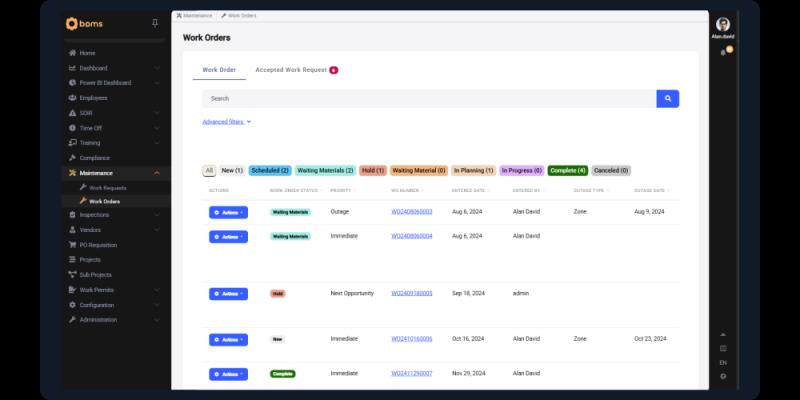Screen dimensions: 800x400
Task: Open notifications via the bell icon
Action: (723, 52)
